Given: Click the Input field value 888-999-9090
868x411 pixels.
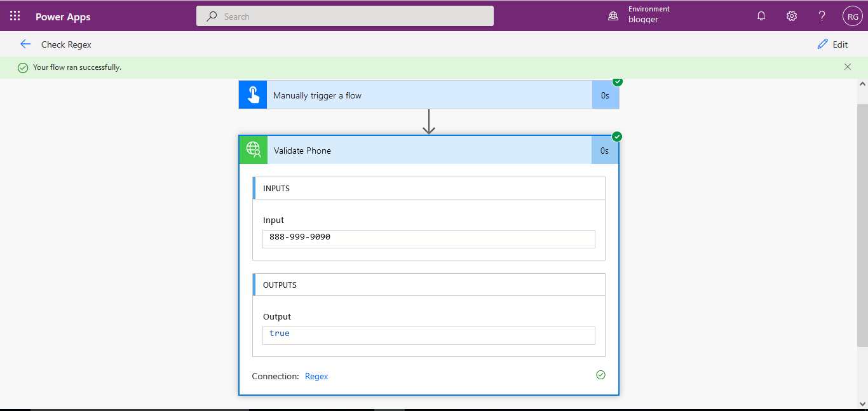Looking at the screenshot, I should [429, 239].
